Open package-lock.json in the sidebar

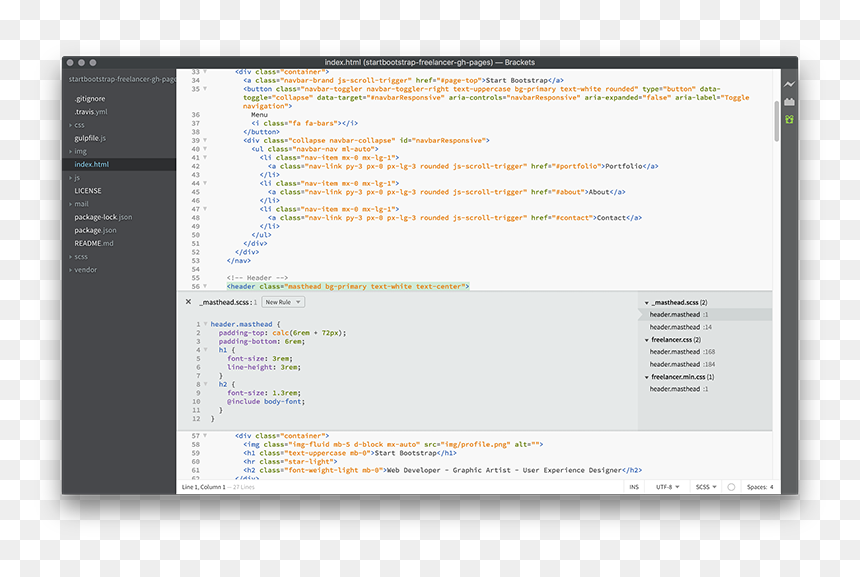point(103,217)
